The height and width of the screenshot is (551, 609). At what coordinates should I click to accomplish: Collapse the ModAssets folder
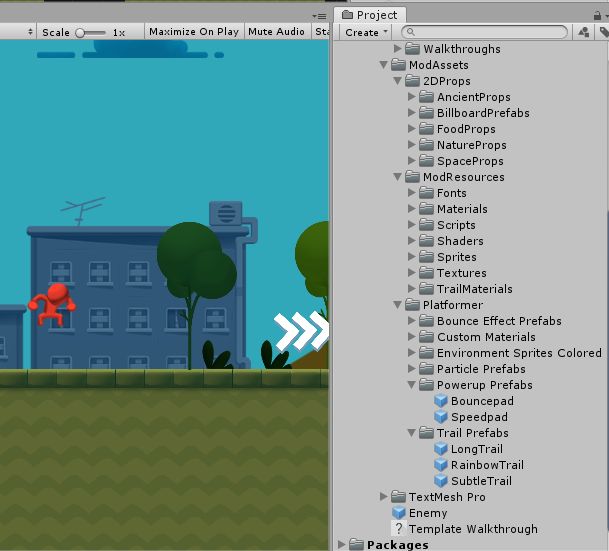coord(385,65)
